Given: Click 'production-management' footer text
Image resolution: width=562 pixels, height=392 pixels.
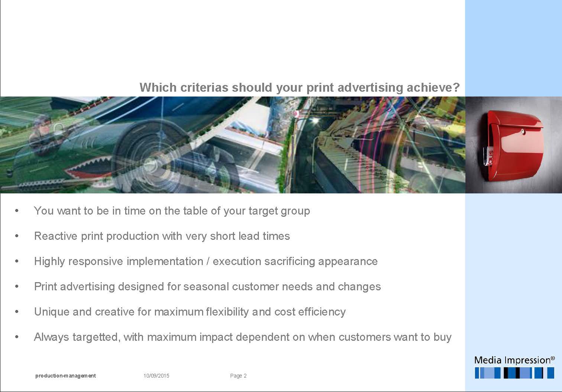Looking at the screenshot, I should [x=65, y=376].
